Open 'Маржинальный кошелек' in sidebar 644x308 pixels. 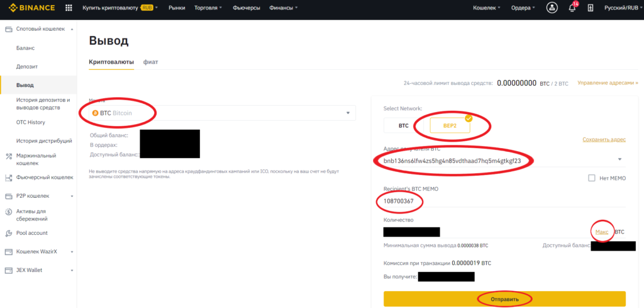click(36, 159)
